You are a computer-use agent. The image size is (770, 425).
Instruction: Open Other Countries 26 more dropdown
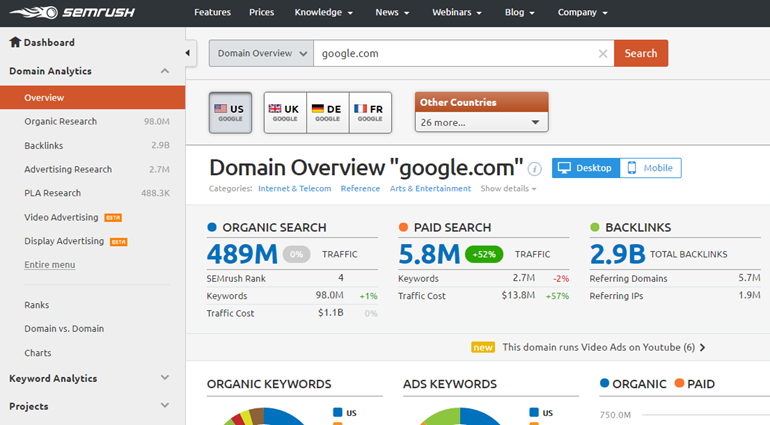[x=481, y=122]
